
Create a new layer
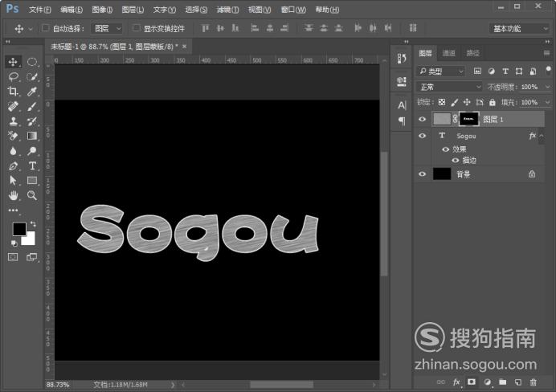(517, 382)
